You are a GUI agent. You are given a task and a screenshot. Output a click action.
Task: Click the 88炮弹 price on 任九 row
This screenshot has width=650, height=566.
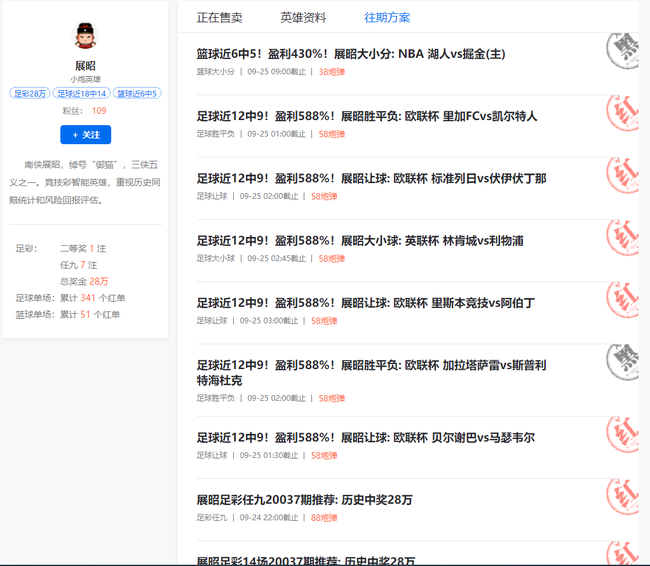pyautogui.click(x=324, y=517)
